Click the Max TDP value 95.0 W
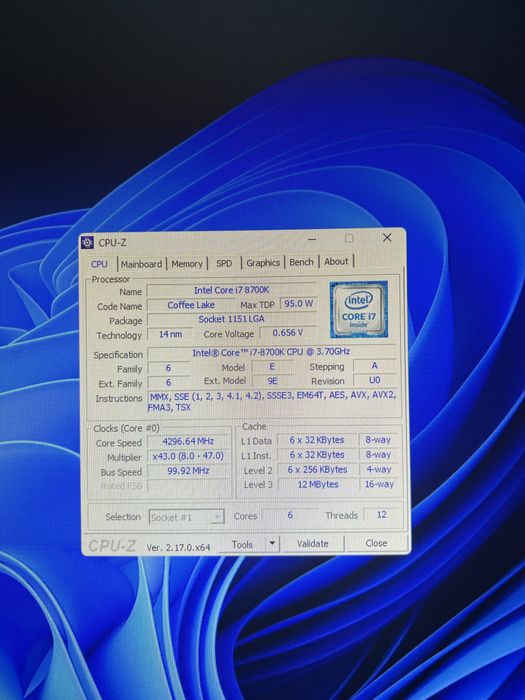This screenshot has height=700, width=525. (x=299, y=304)
